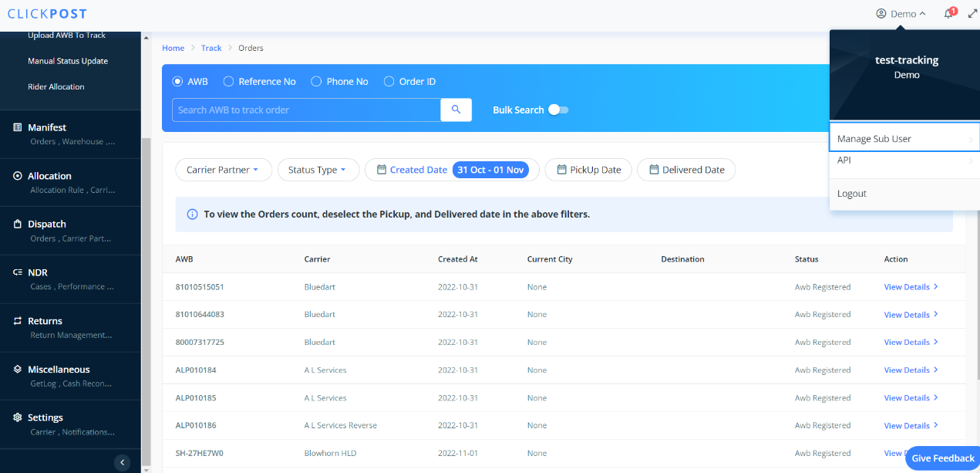Screen dimensions: 980x473
Task: Open the notification bell
Action: pos(948,14)
